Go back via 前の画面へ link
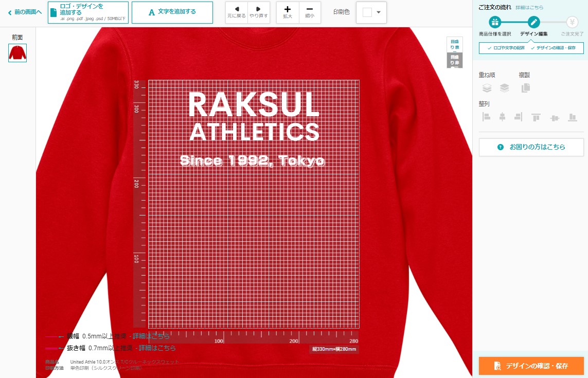The image size is (588, 378). (x=25, y=12)
